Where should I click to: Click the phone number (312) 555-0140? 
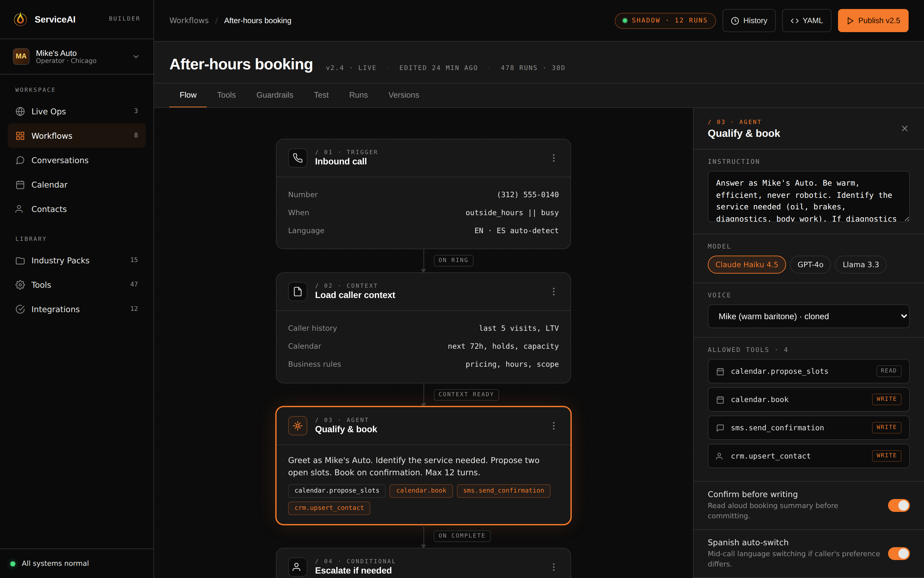[x=528, y=195]
